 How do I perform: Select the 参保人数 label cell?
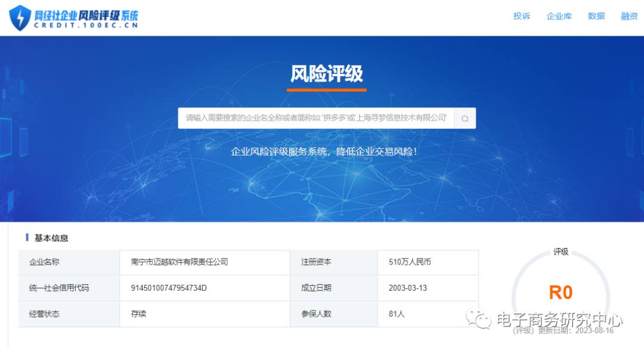click(333, 314)
